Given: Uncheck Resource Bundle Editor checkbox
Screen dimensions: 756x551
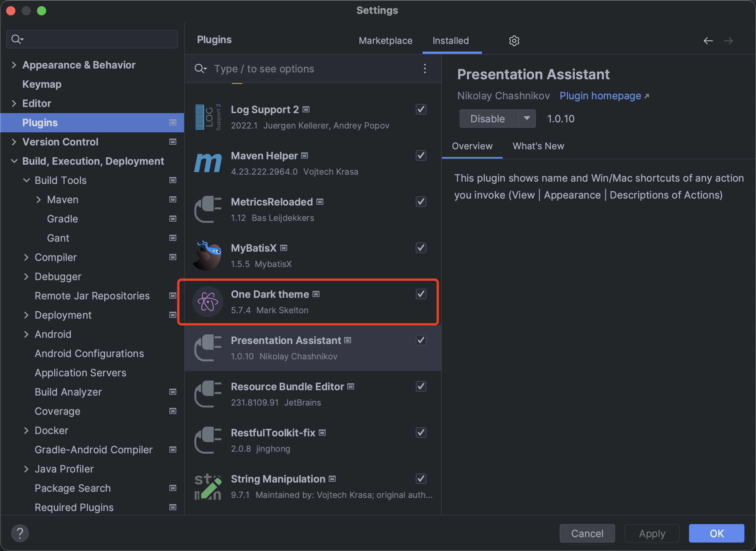Looking at the screenshot, I should tap(421, 386).
